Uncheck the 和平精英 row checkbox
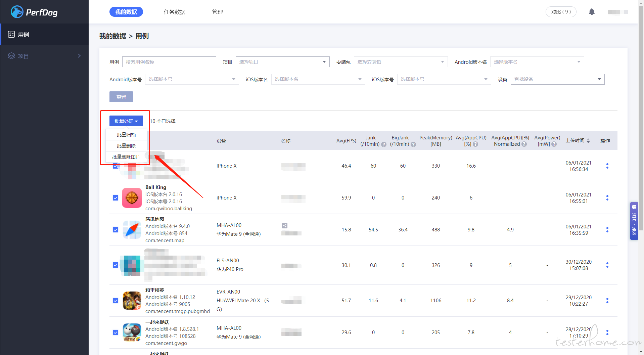 [116, 301]
